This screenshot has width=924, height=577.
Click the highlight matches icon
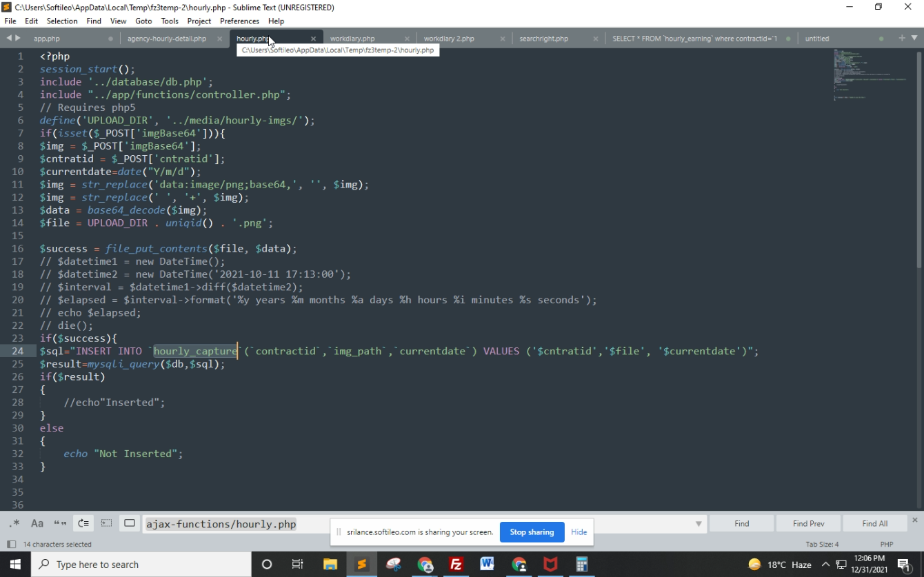pos(130,523)
